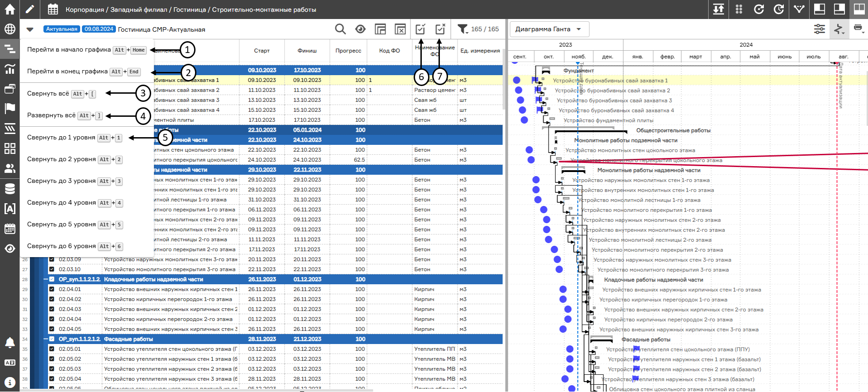Viewport: 868px width, 392px height.
Task: Open the language AZ icon in sidebar
Action: (10, 363)
